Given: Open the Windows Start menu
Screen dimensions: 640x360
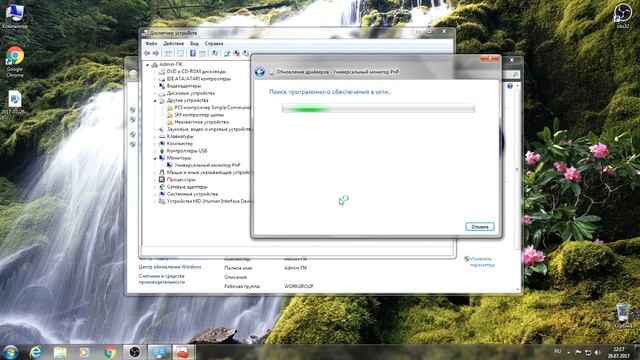Looking at the screenshot, I should 10,352.
